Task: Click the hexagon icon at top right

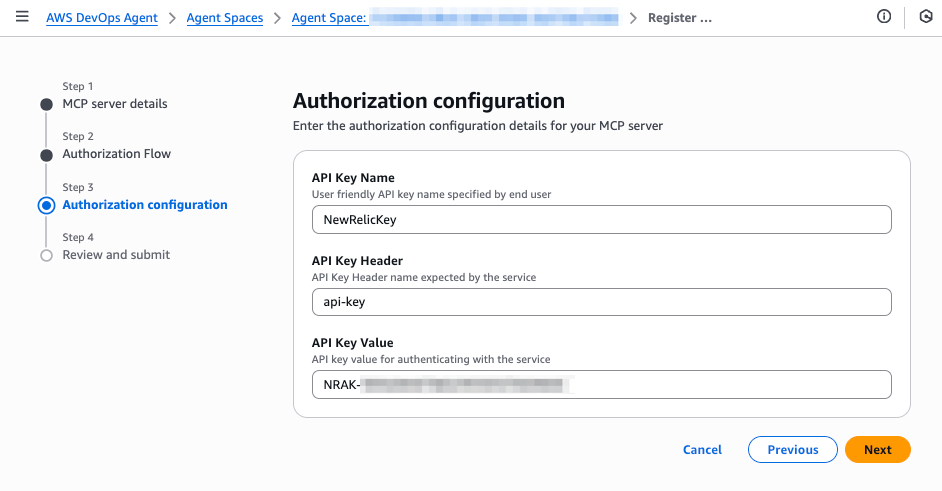Action: [925, 18]
